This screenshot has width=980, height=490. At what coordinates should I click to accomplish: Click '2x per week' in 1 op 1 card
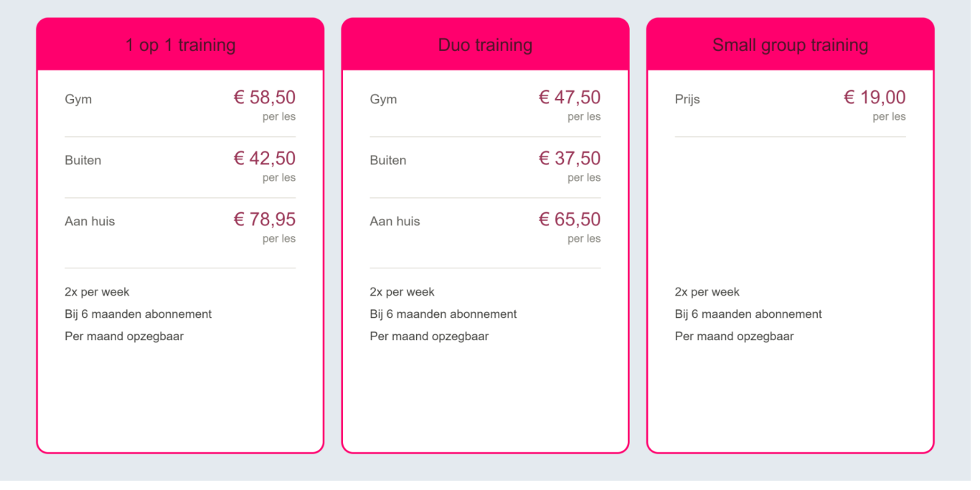click(97, 292)
